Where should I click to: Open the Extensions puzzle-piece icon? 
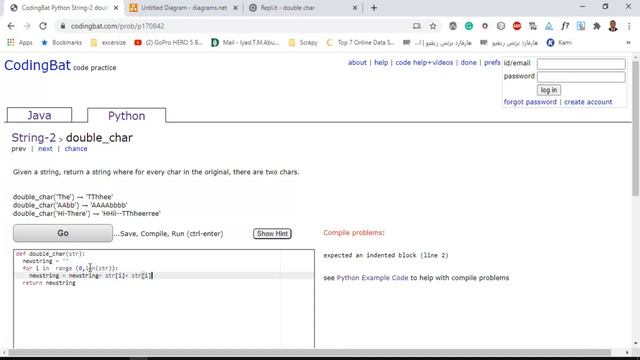[x=597, y=26]
